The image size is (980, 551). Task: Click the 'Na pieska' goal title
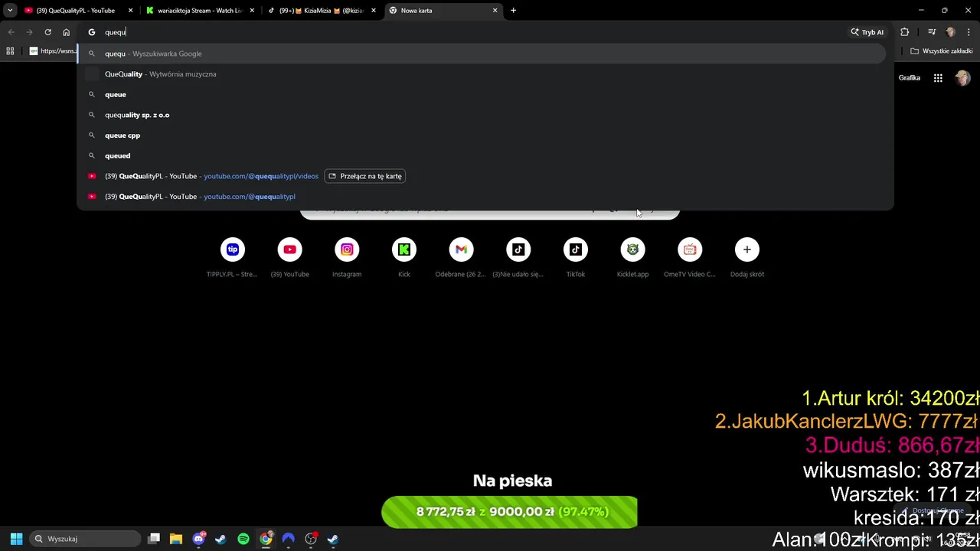(512, 481)
